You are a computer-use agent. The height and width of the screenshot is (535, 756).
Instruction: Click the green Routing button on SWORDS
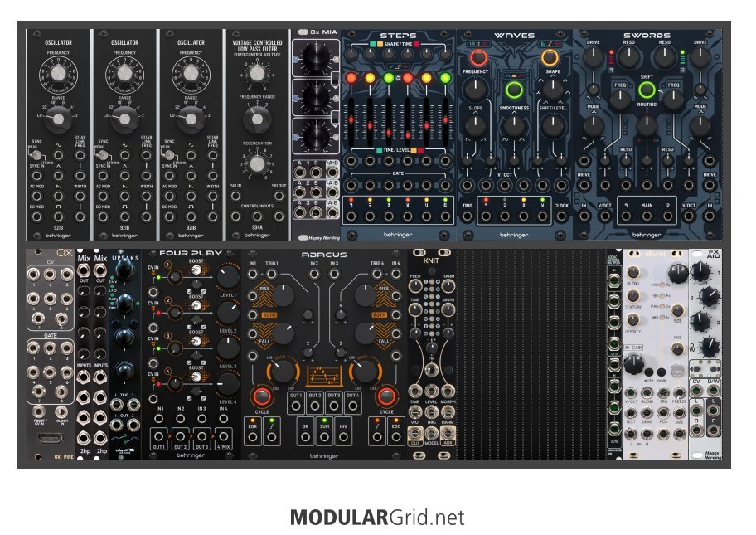coord(647,90)
